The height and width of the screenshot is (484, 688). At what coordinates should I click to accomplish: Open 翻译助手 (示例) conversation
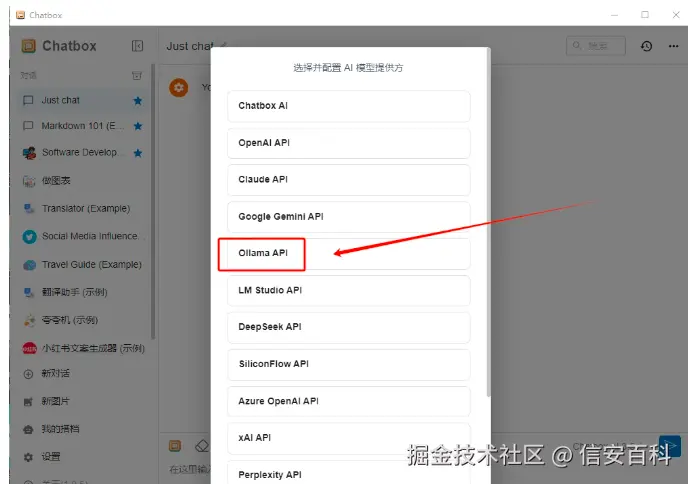[82, 292]
